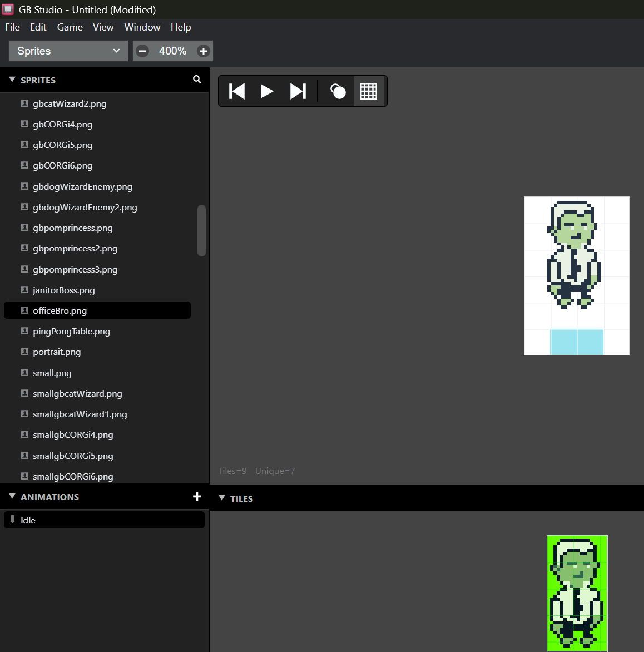Jump to the previous animation frame
Viewport: 644px width, 652px height.
[x=237, y=91]
